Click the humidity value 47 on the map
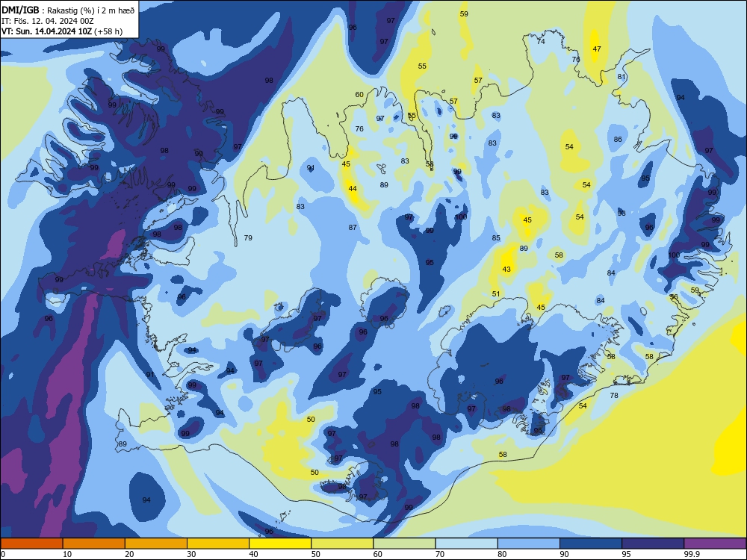747x560 pixels. click(597, 49)
